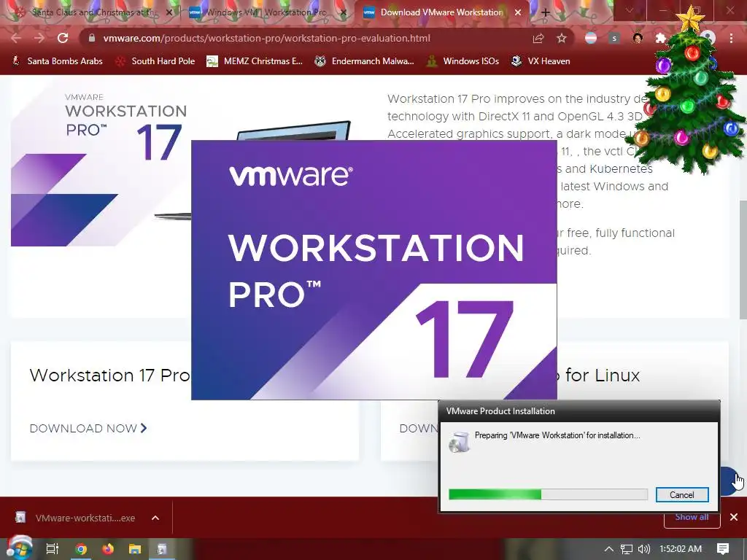The width and height of the screenshot is (747, 560).
Task: Show hidden system tray icons
Action: pyautogui.click(x=609, y=549)
